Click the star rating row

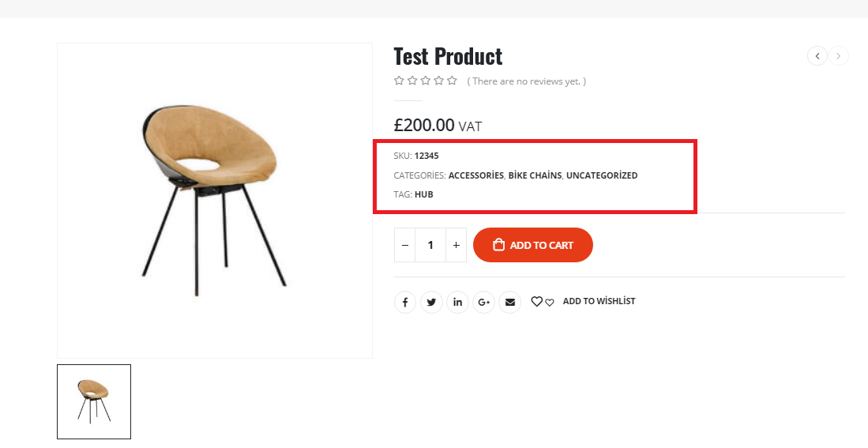pyautogui.click(x=426, y=81)
